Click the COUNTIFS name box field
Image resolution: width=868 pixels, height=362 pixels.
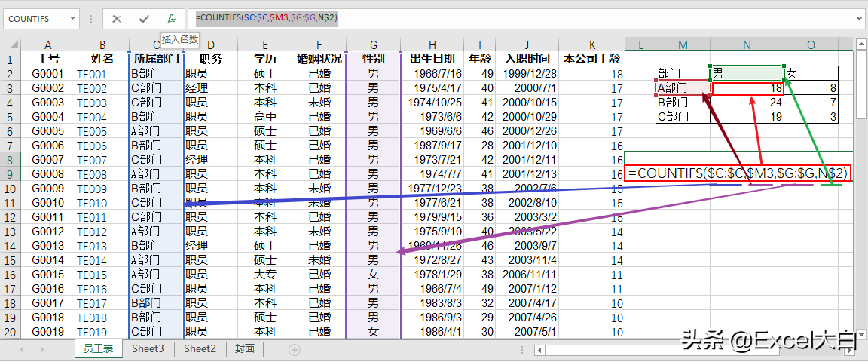point(34,19)
